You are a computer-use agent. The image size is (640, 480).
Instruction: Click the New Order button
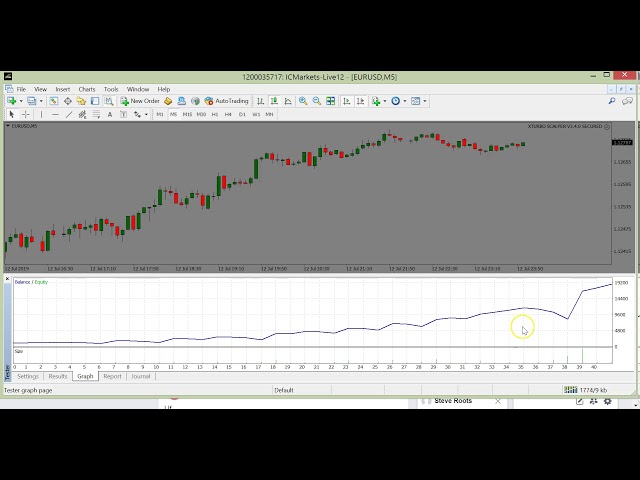coord(140,101)
